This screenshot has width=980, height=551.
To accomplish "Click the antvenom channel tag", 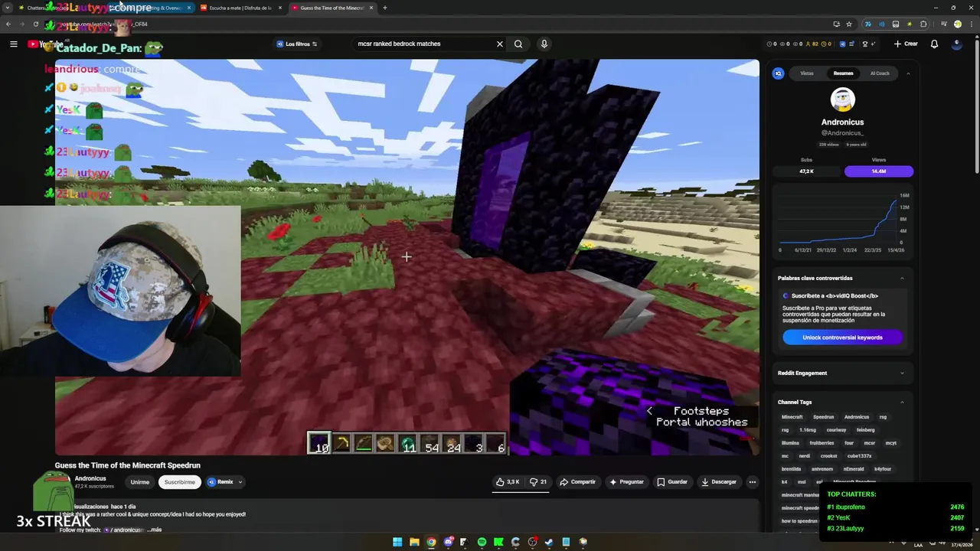I will pos(822,469).
